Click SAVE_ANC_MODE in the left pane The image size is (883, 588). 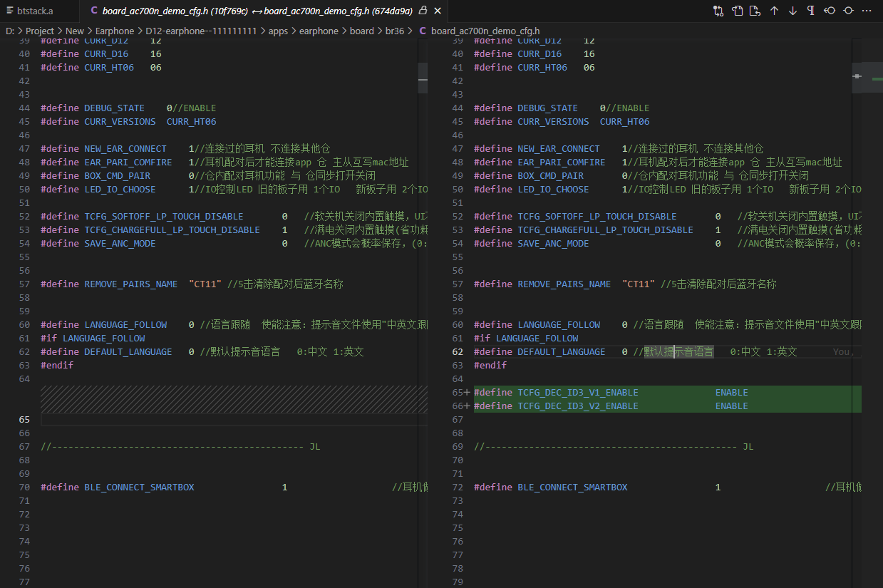[x=120, y=244]
